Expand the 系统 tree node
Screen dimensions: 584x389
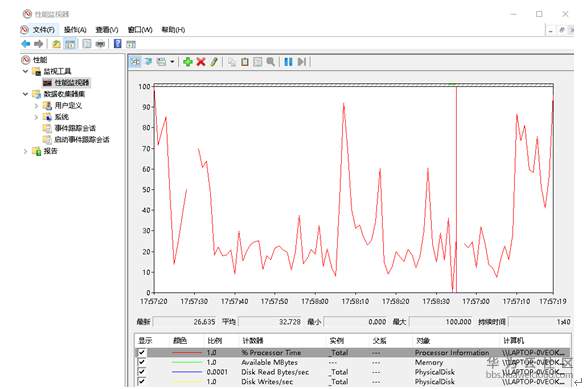36,117
